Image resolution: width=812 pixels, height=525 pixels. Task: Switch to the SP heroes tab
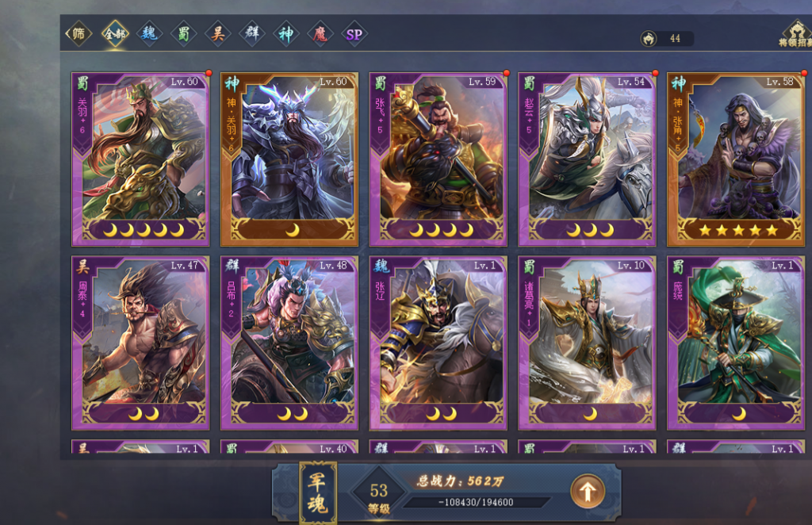[x=354, y=34]
